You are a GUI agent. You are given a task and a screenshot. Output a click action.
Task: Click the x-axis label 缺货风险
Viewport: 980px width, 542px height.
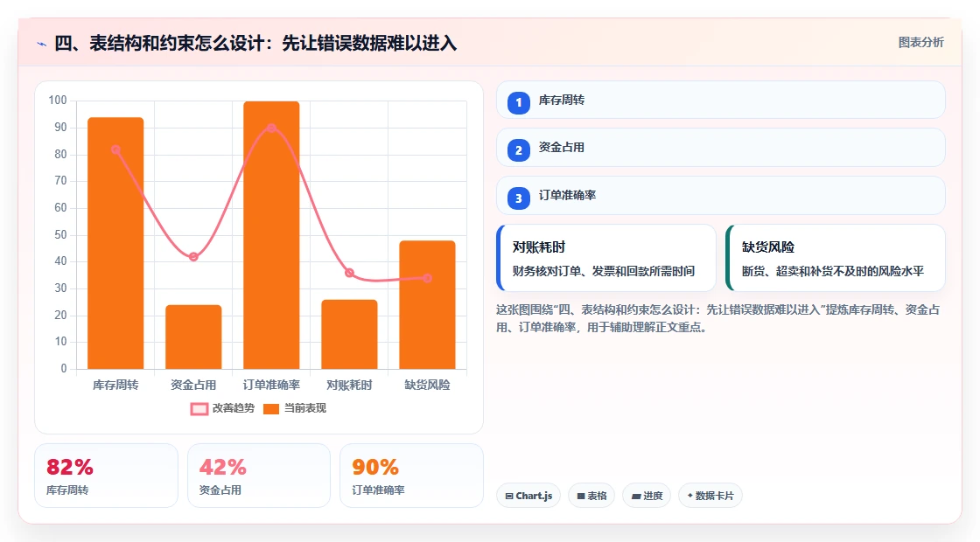pyautogui.click(x=428, y=386)
